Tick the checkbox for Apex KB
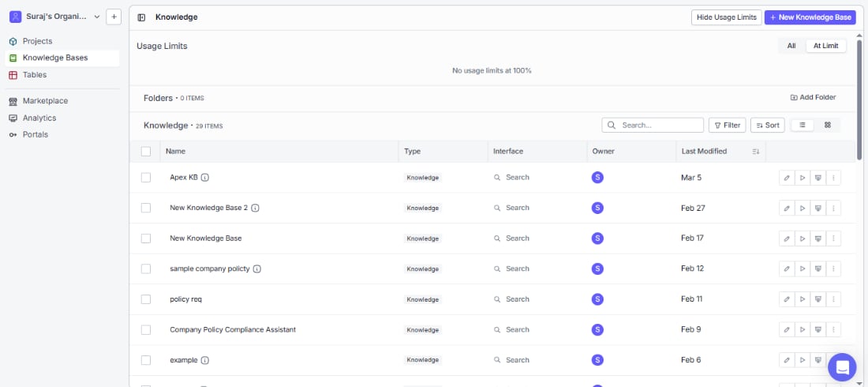This screenshot has height=387, width=868. click(x=146, y=178)
